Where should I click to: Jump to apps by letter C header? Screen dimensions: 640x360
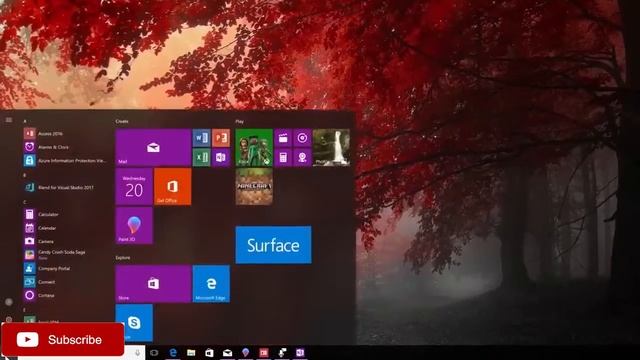[25, 202]
